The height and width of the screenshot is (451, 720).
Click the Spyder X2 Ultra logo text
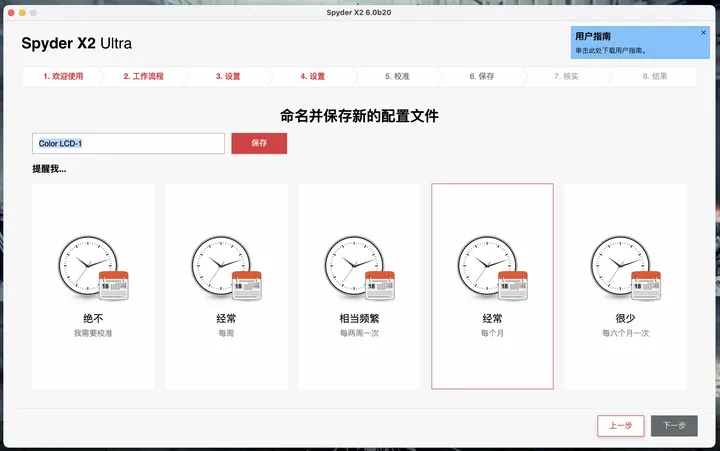point(77,43)
